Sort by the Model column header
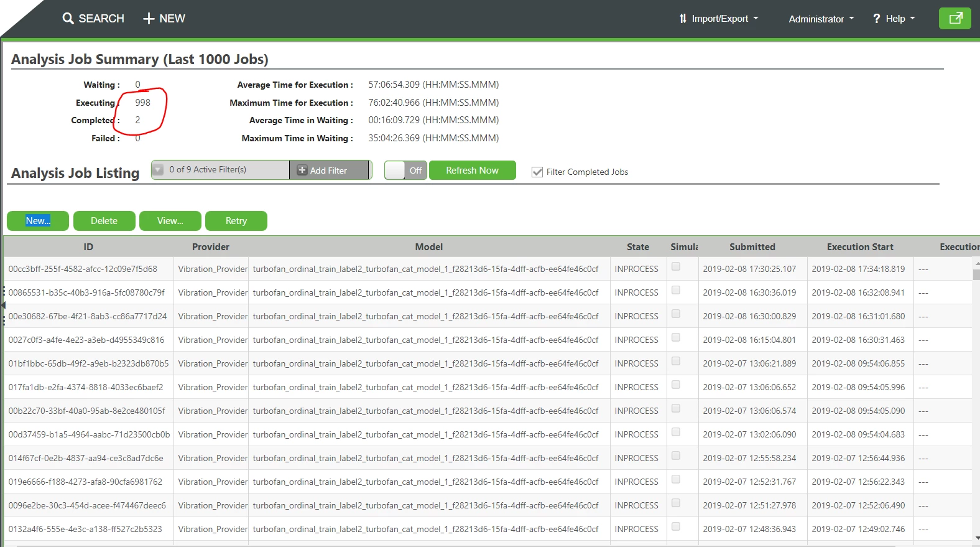This screenshot has width=980, height=547. click(429, 247)
